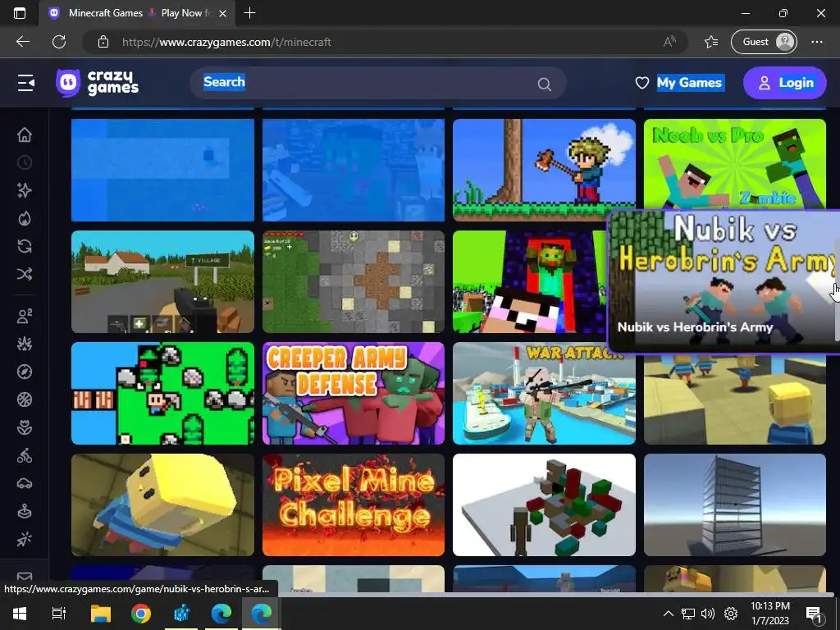Screen dimensions: 840x630
Task: Open the green farm pig game thumbnail
Action: [x=163, y=393]
